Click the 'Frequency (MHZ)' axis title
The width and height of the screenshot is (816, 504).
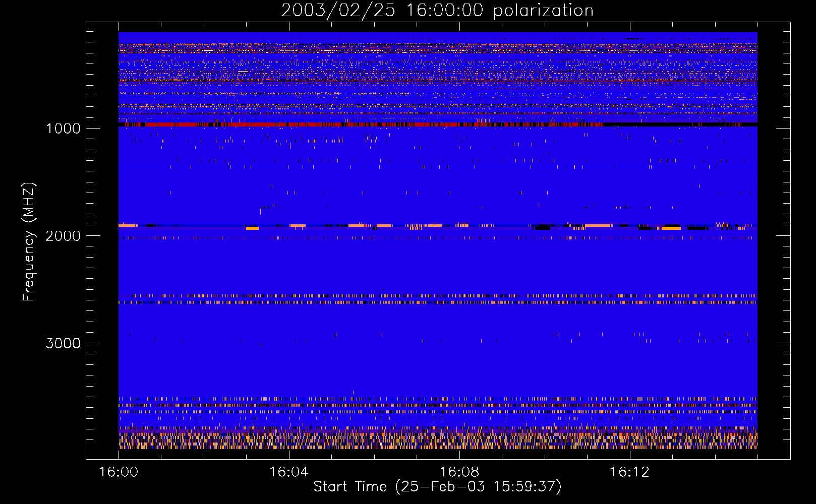29,242
